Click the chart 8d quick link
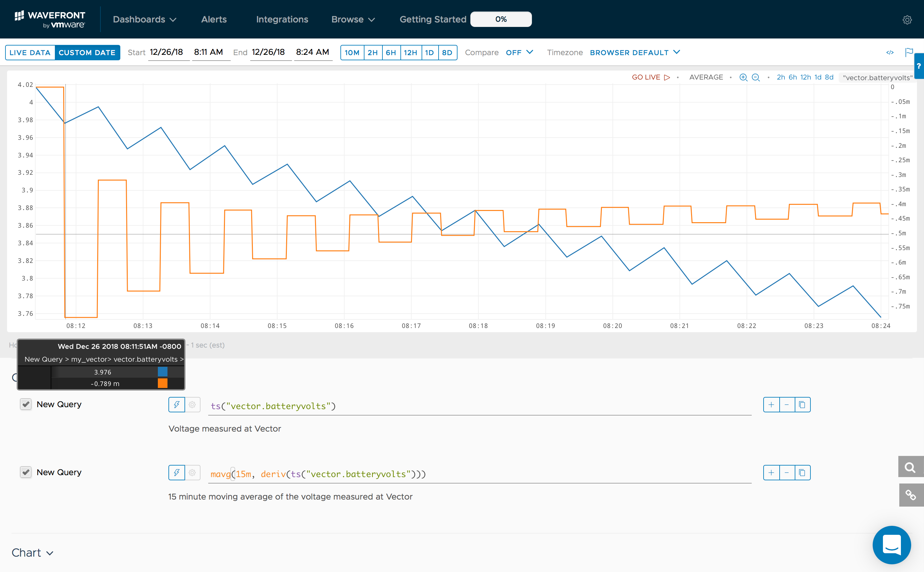Viewport: 924px width, 572px height. tap(829, 77)
